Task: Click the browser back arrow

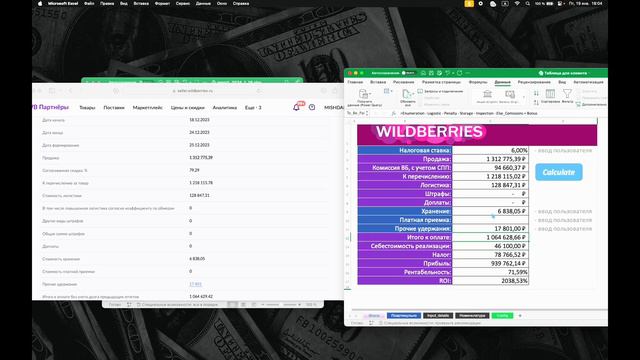Action: coord(71,91)
